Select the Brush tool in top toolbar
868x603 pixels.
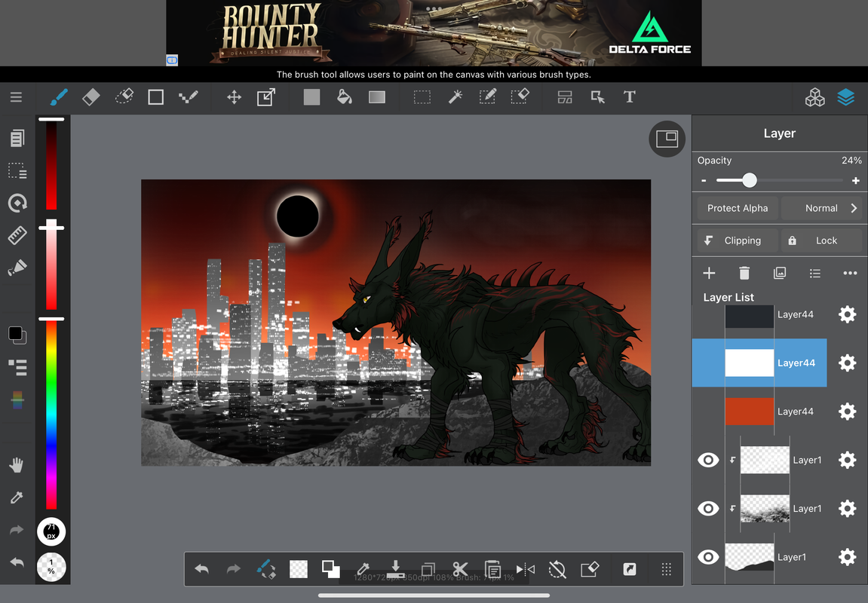[59, 97]
